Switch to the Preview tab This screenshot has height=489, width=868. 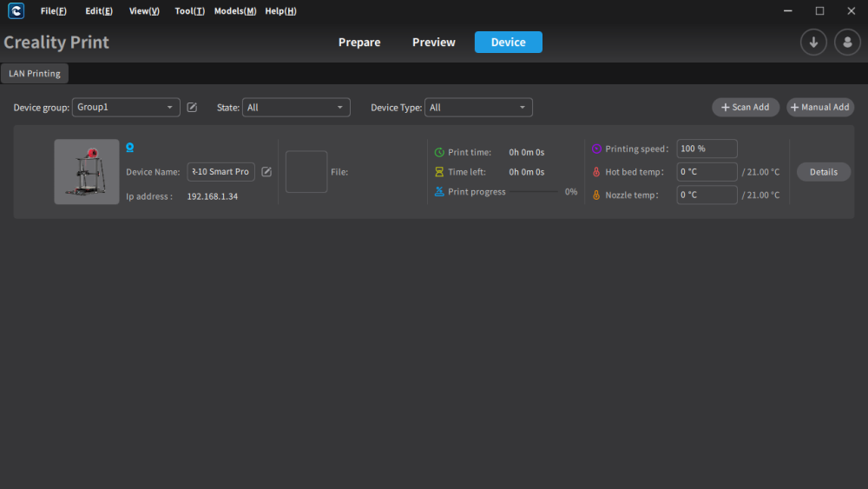pos(433,42)
